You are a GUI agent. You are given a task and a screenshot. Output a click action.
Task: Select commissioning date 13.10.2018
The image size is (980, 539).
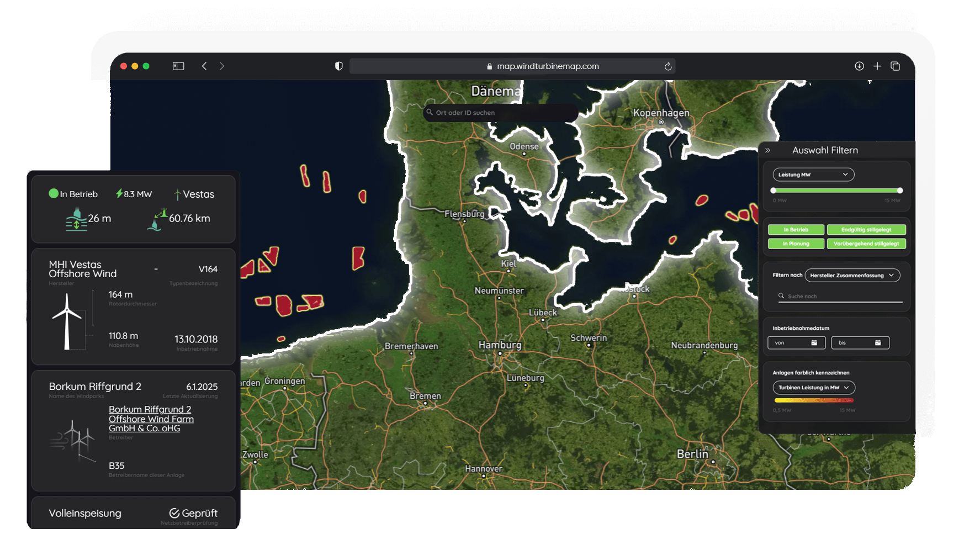tap(196, 339)
